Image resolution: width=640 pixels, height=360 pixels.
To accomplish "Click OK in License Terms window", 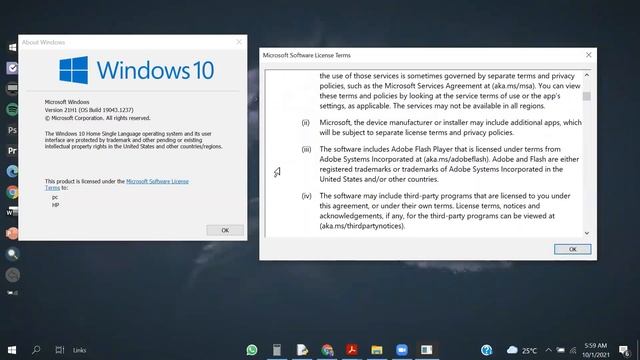I will coord(572,249).
